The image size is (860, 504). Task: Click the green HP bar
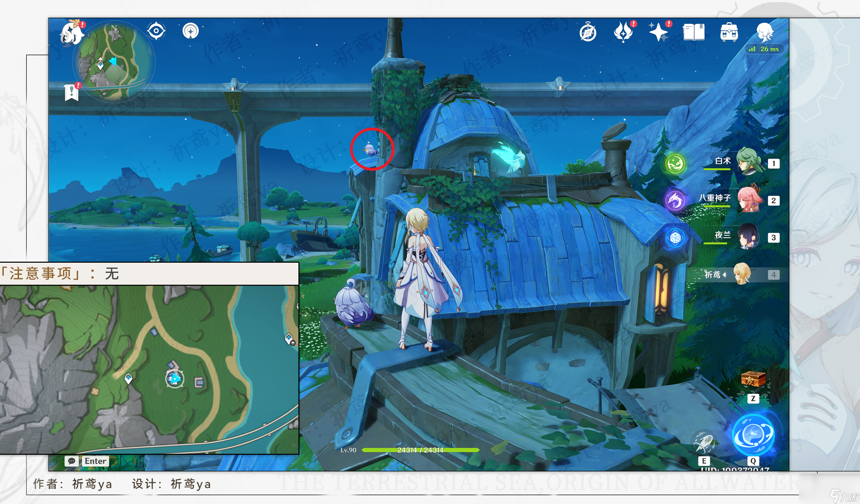point(420,450)
